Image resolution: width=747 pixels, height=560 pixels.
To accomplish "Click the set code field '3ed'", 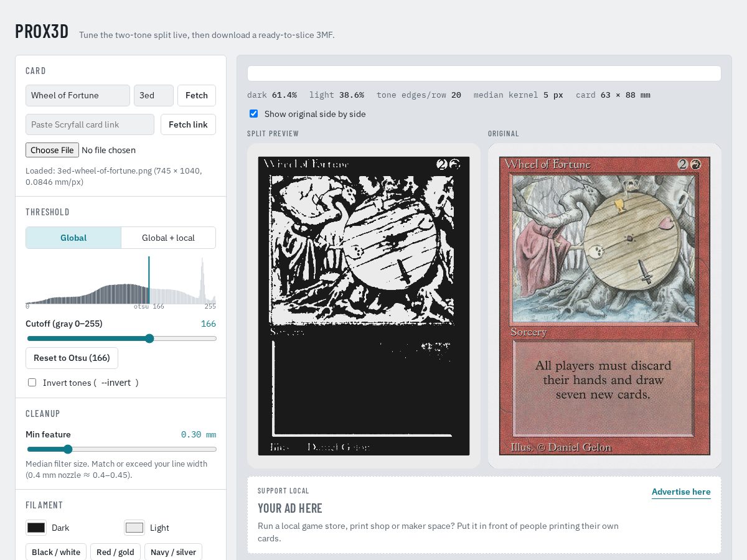I will pos(154,95).
